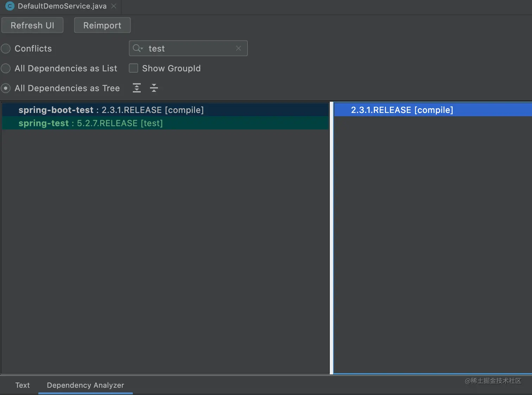Select the Conflicts radio button
532x395 pixels.
coord(6,49)
